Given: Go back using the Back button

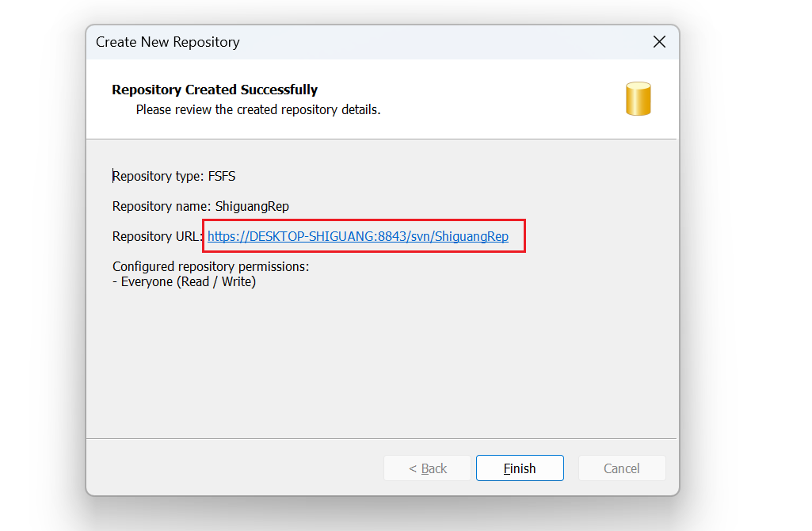Looking at the screenshot, I should 427,468.
